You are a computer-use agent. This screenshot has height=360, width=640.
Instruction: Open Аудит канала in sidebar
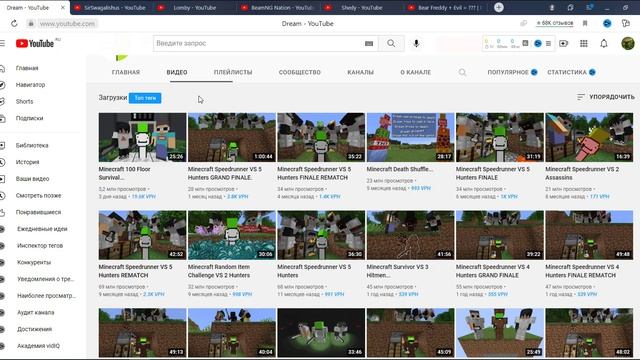click(x=36, y=313)
